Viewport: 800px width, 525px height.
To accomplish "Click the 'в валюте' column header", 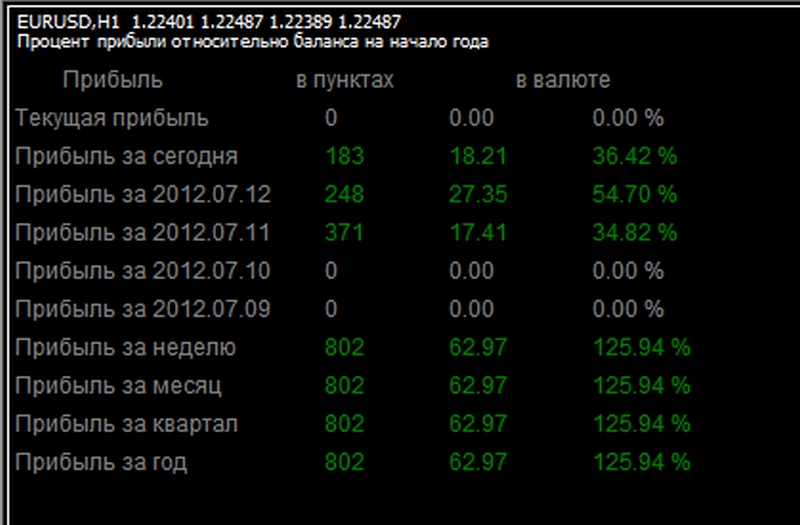I will coord(563,80).
